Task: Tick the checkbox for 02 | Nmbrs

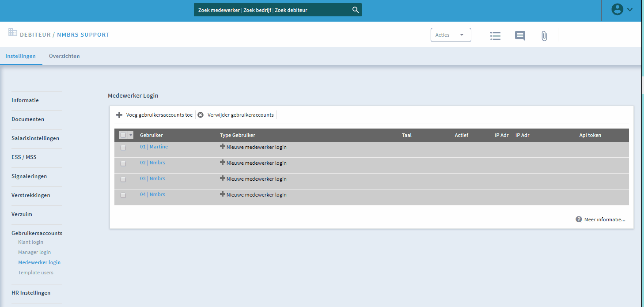Action: click(x=123, y=163)
